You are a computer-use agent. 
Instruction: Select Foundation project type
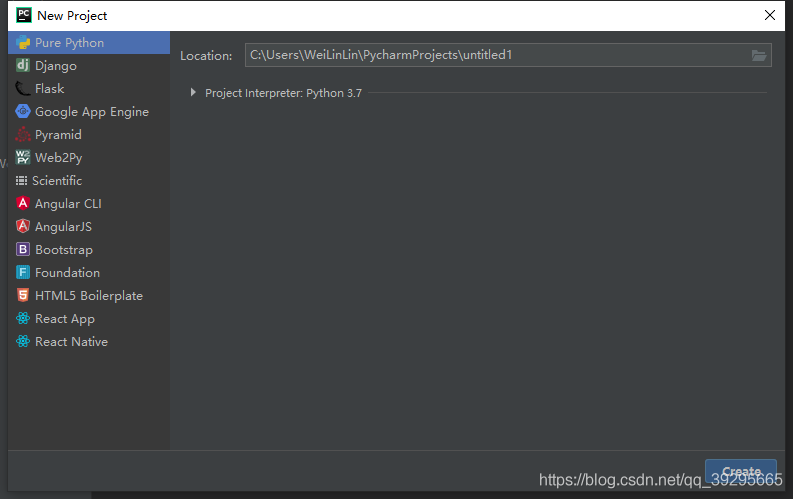tap(67, 273)
